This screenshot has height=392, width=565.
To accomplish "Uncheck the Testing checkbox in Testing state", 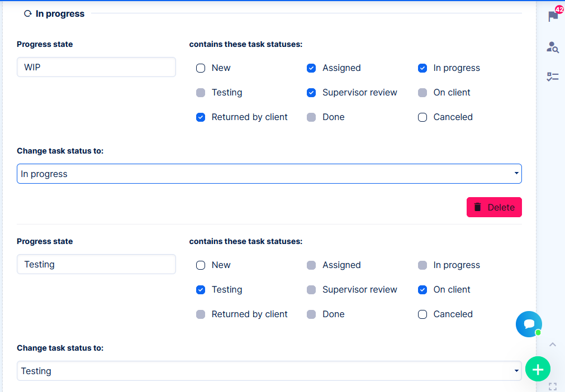I will pyautogui.click(x=201, y=290).
